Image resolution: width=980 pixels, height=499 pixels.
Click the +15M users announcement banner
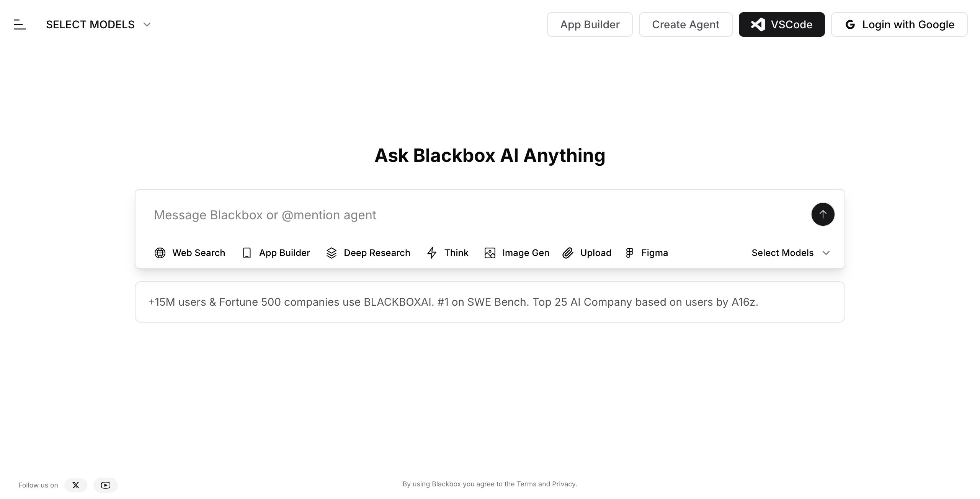[x=490, y=302]
